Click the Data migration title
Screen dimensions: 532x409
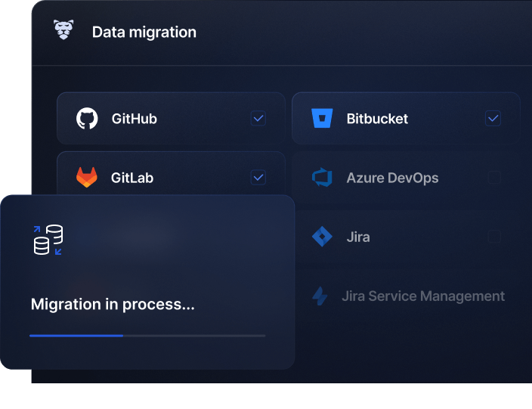coord(144,32)
